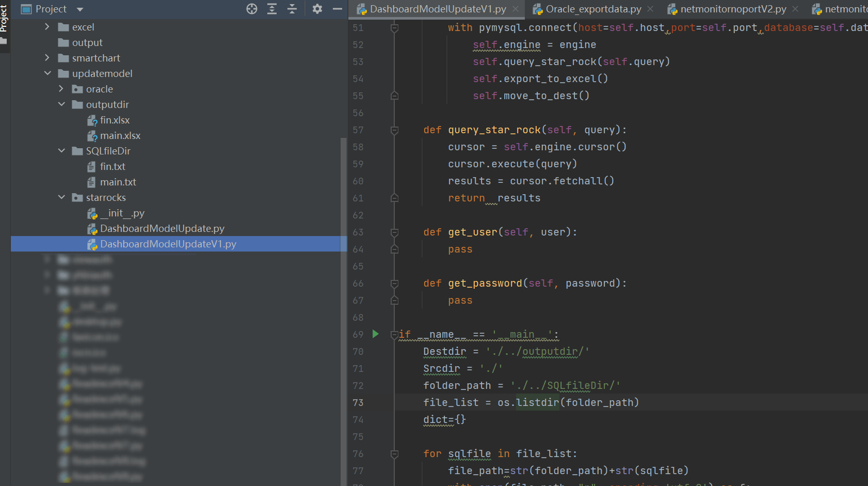This screenshot has width=868, height=486.
Task: Click the 'Srcdir' variable on line 71
Action: 441,368
